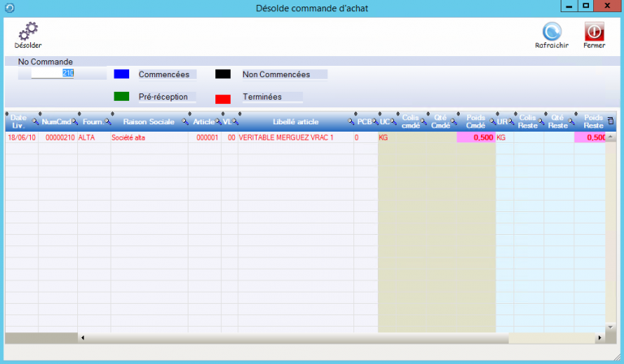
Task: Click the red Terminées color swatch
Action: coord(223,98)
